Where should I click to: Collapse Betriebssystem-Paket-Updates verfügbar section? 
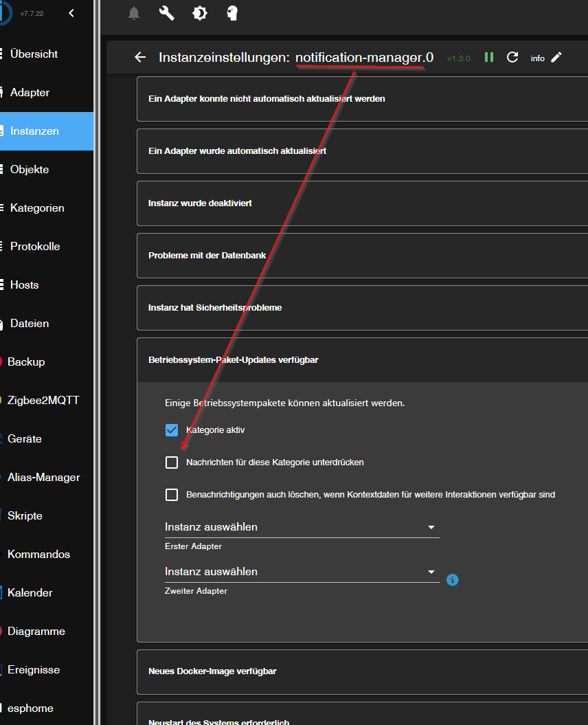[x=363, y=359]
